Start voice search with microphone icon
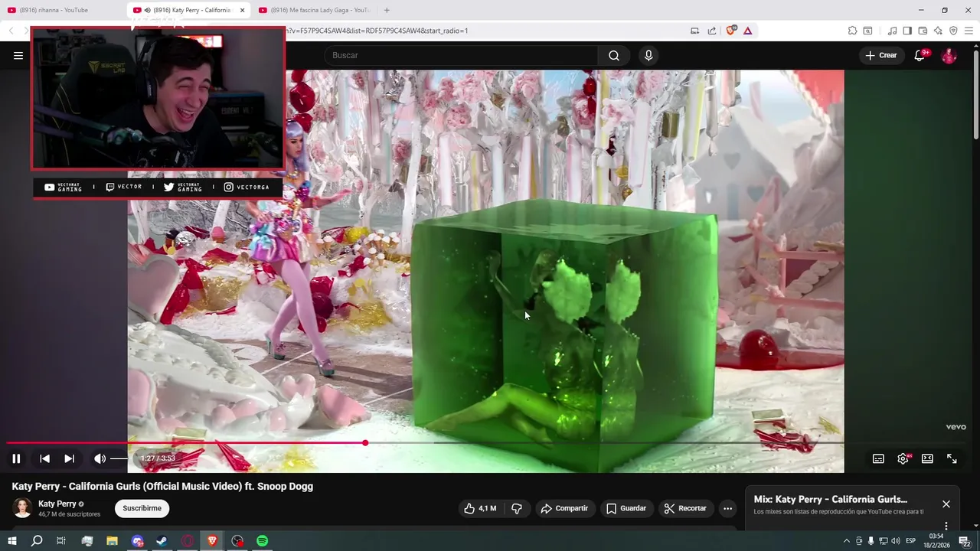This screenshot has width=980, height=551. tap(648, 55)
